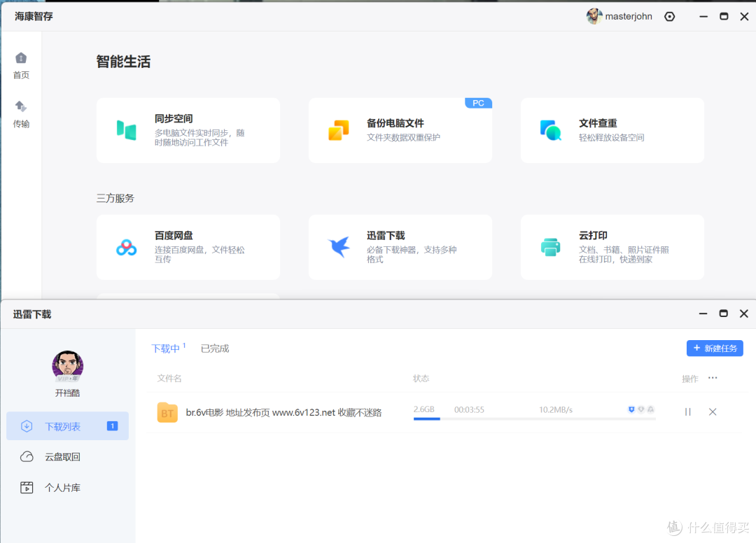The height and width of the screenshot is (543, 756).
Task: Click the BT folder icon of the task
Action: coord(167,412)
